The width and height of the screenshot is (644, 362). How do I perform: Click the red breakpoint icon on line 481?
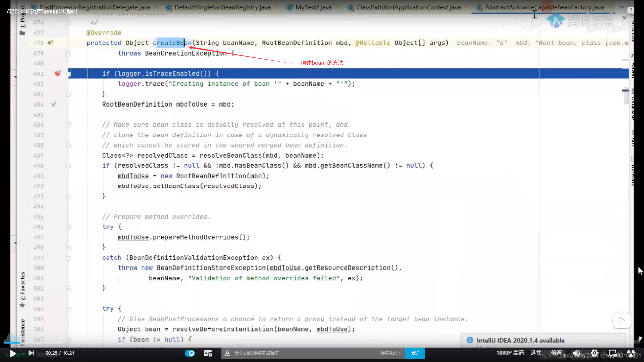click(58, 73)
